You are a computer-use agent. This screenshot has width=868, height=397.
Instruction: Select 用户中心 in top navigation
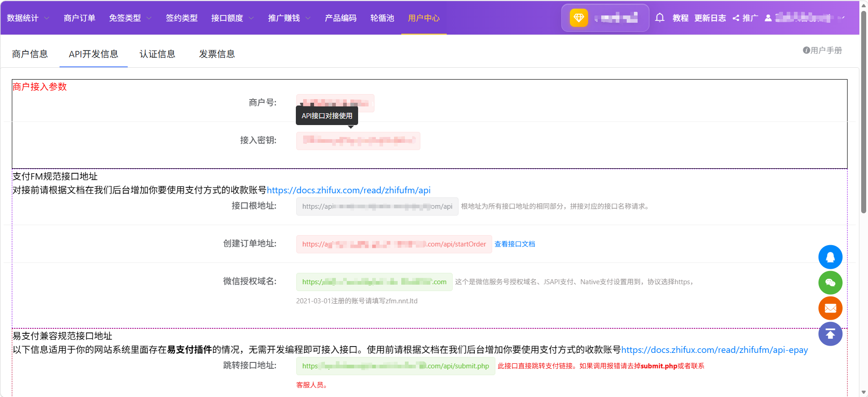424,18
